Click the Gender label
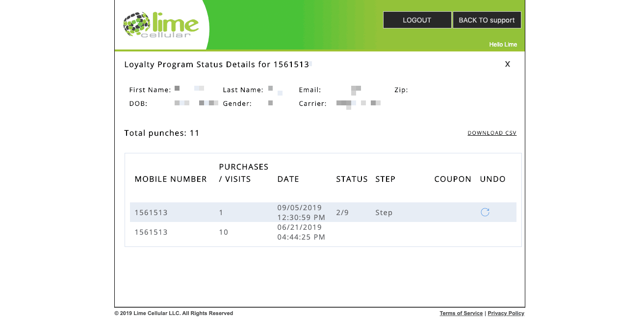 [237, 103]
